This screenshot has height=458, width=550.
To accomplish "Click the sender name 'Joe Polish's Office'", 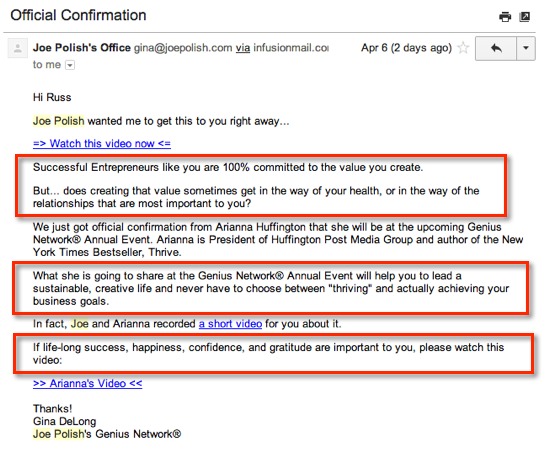I will (82, 48).
